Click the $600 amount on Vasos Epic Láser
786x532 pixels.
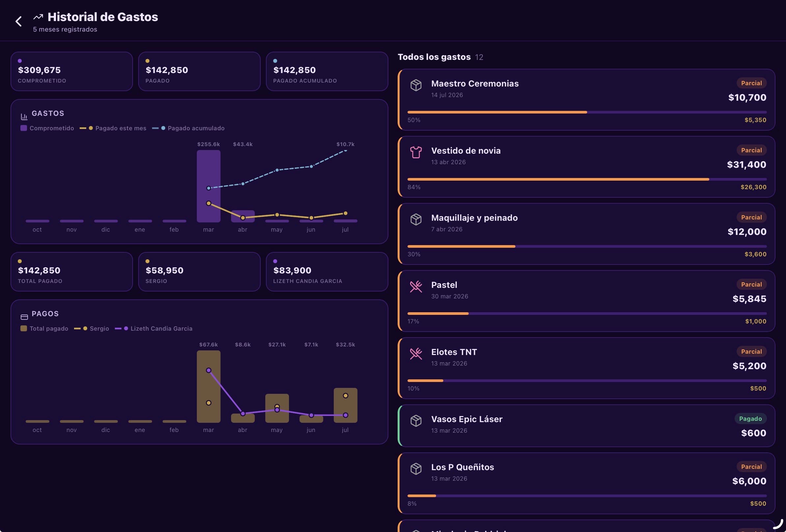pyautogui.click(x=753, y=433)
